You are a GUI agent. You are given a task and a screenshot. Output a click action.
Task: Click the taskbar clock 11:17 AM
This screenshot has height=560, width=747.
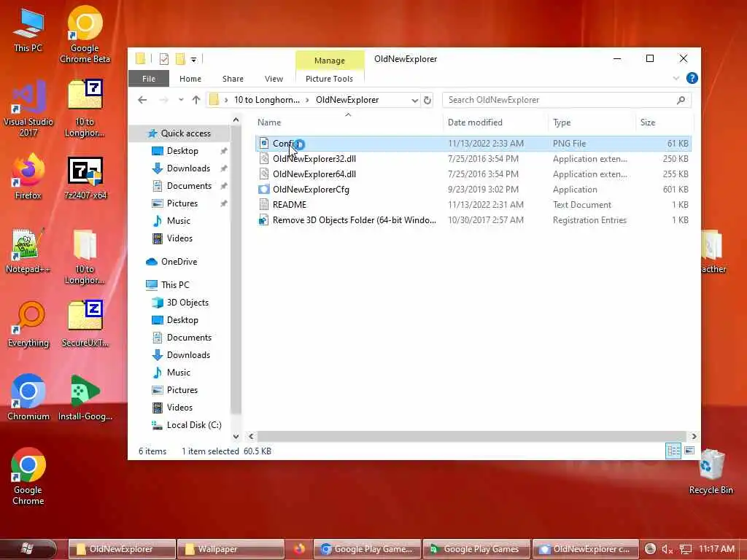(716, 549)
